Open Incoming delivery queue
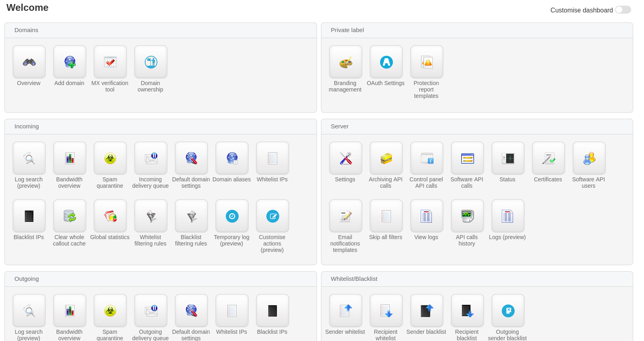 pos(151,158)
